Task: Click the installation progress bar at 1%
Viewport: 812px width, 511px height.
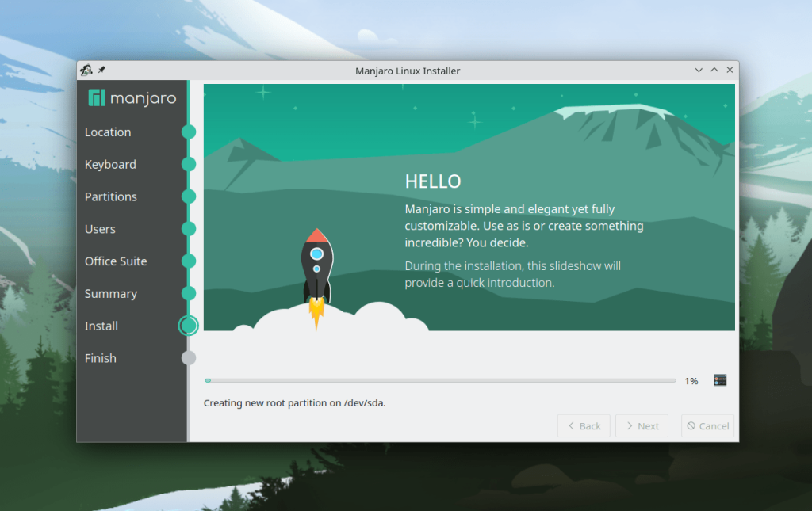Action: 440,379
